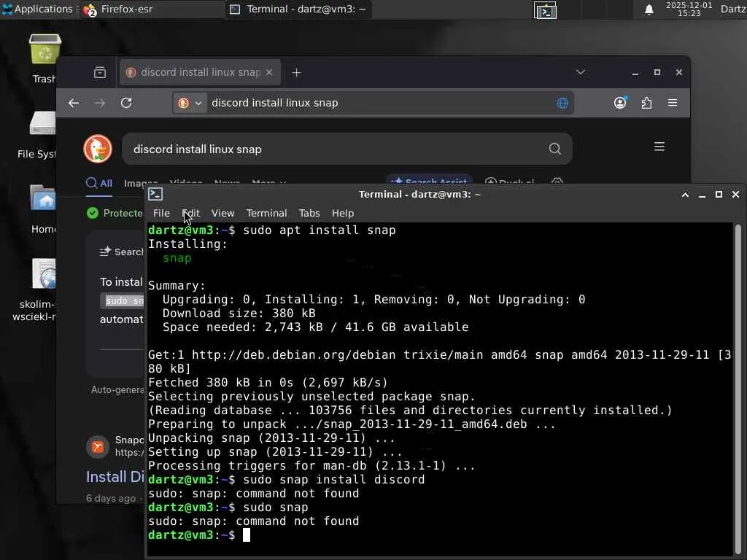The image size is (747, 560).
Task: Click the terminal roll-up arrow button
Action: (x=685, y=195)
